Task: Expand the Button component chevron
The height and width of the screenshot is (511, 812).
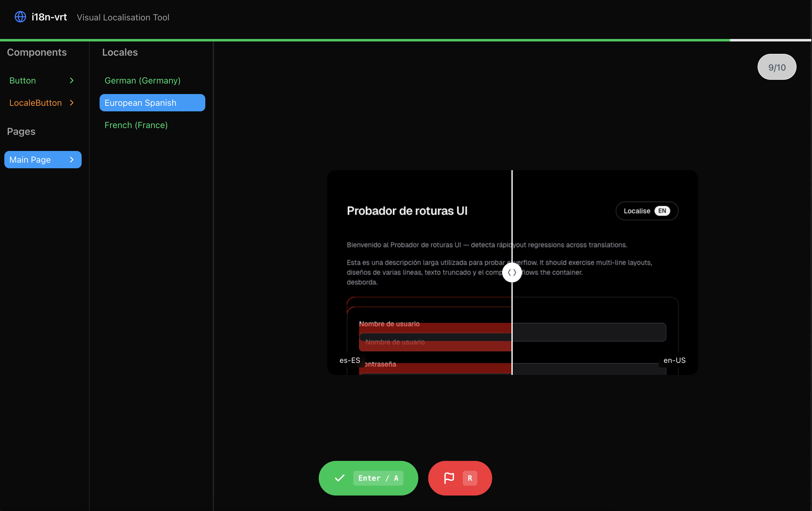Action: 71,80
